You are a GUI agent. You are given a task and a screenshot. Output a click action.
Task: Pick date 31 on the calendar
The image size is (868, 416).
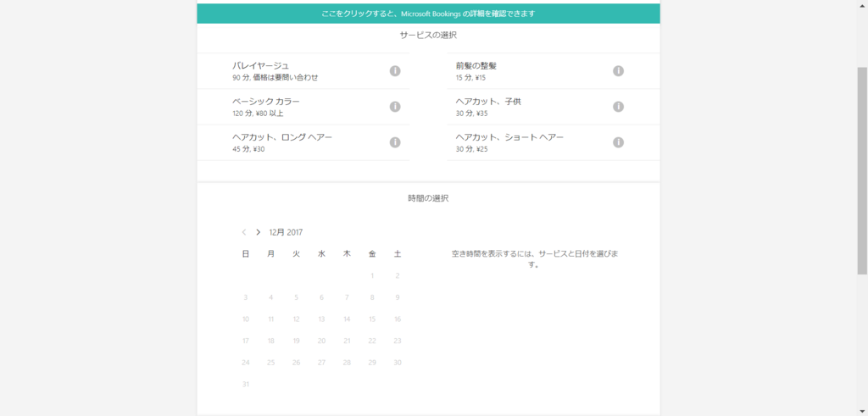click(246, 385)
